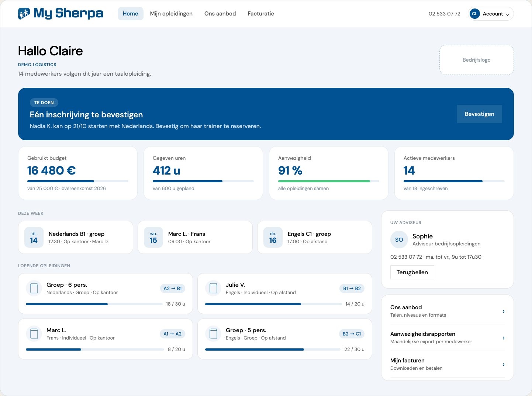This screenshot has width=532, height=396.
Task: Click the Gegeven uren progress bar
Action: click(x=203, y=181)
